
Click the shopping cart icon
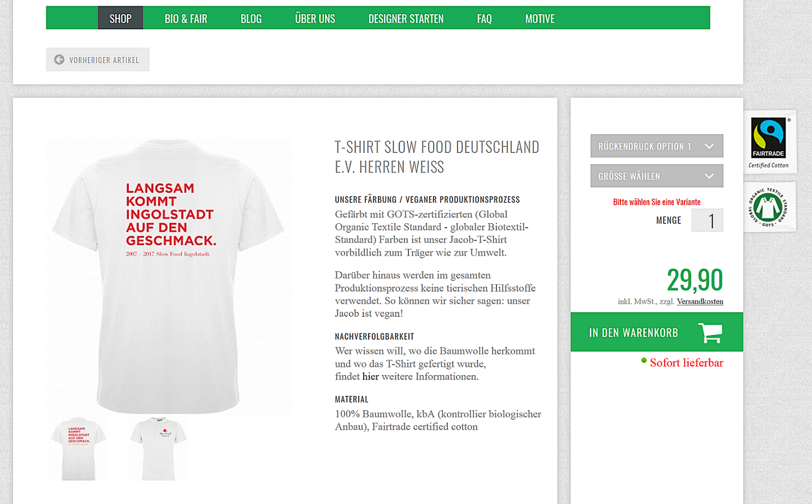[x=710, y=333]
